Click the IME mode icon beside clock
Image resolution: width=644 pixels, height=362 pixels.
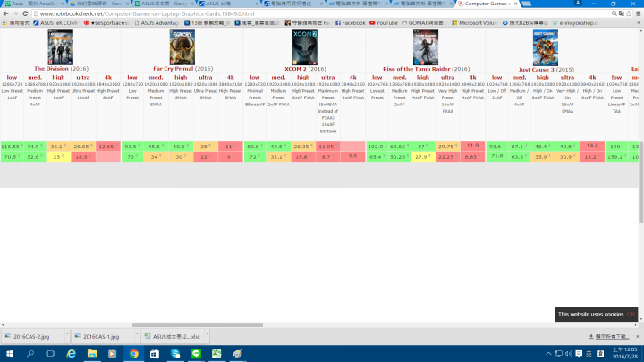pos(600,353)
